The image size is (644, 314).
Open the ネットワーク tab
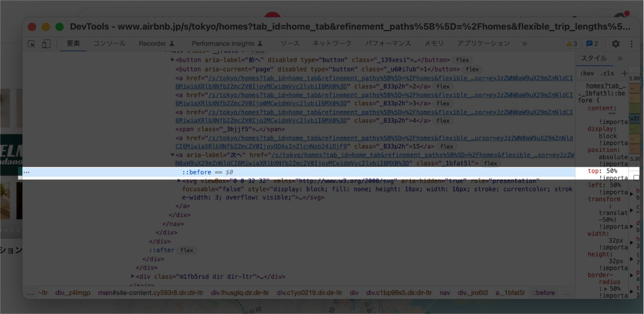332,43
